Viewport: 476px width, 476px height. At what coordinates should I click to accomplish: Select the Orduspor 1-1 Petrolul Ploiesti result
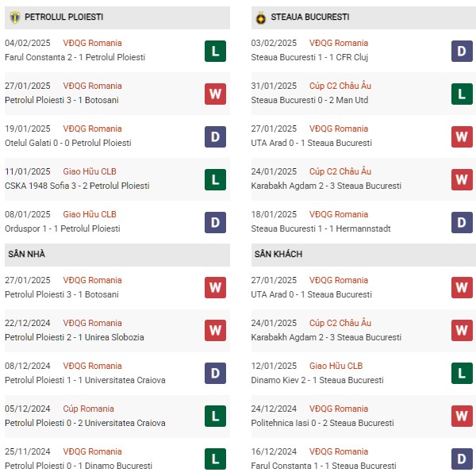(x=62, y=228)
